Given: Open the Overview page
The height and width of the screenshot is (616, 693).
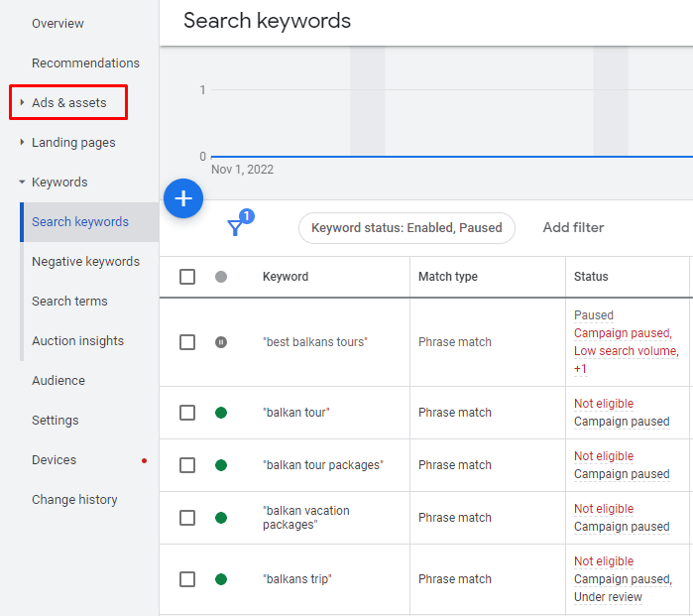Looking at the screenshot, I should [x=58, y=24].
